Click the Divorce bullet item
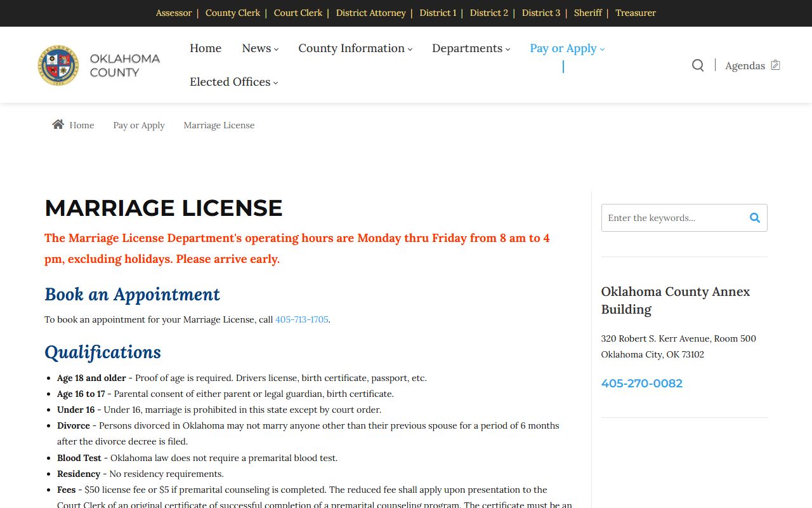Screen dimensions: 812x508 (308, 434)
